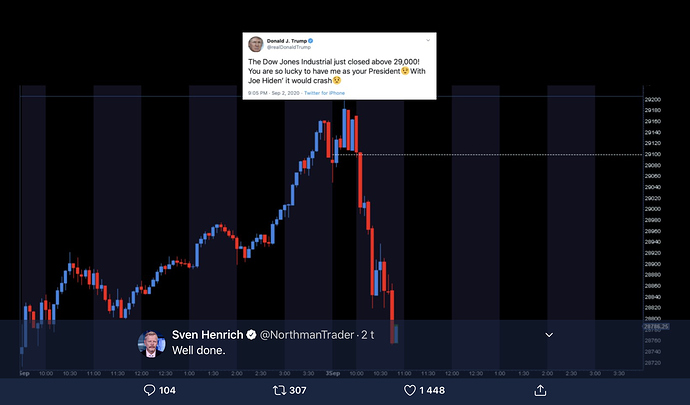The image size is (690, 405).
Task: Click the verified badge beside Sven Henrich
Action: click(x=253, y=334)
